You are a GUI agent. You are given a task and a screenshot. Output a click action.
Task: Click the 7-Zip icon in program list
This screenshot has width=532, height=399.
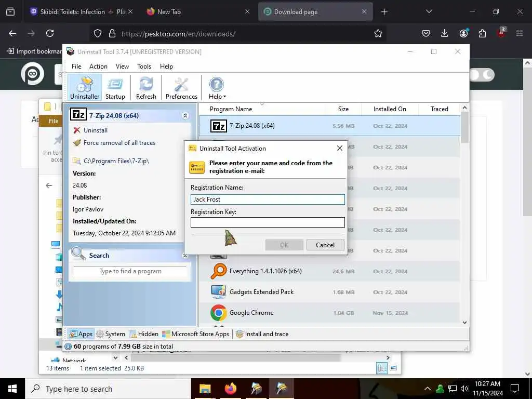pyautogui.click(x=219, y=126)
